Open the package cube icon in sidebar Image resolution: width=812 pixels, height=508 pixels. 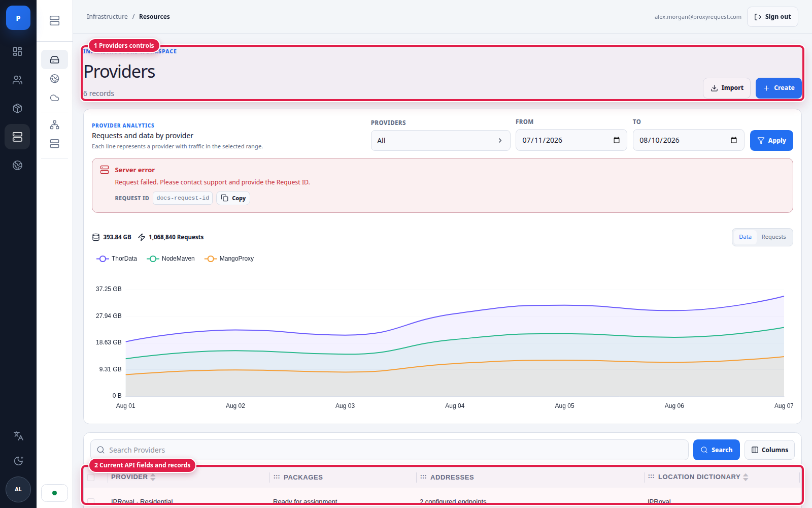point(18,108)
